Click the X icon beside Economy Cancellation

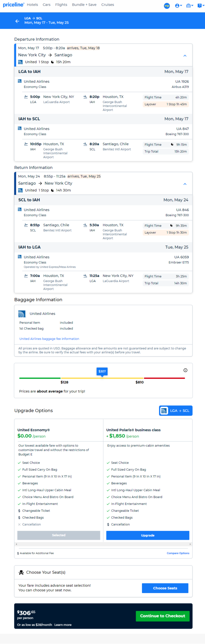[x=19, y=524]
